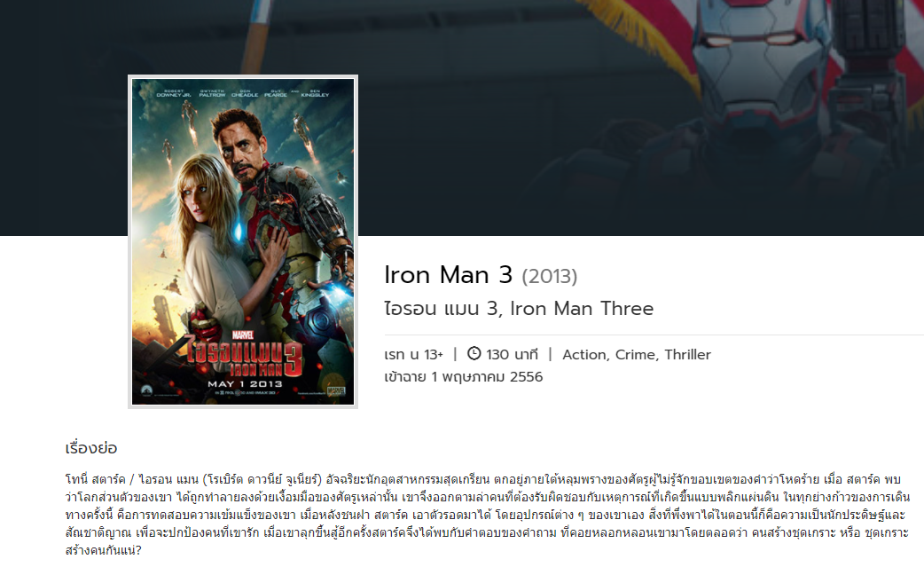Click the release date เข้าฉาย 1 พฤษภาคม 2556

click(x=463, y=377)
